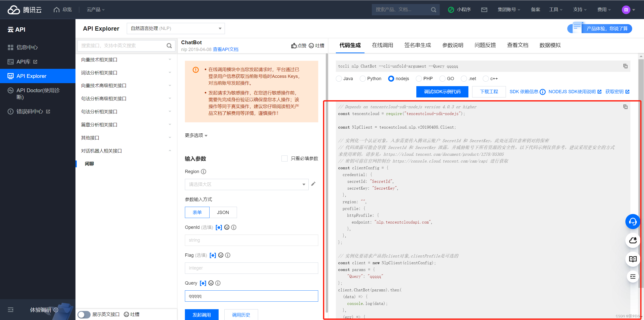Open the 请选择大区 Region dropdown
This screenshot has width=644, height=320.
pos(247,184)
